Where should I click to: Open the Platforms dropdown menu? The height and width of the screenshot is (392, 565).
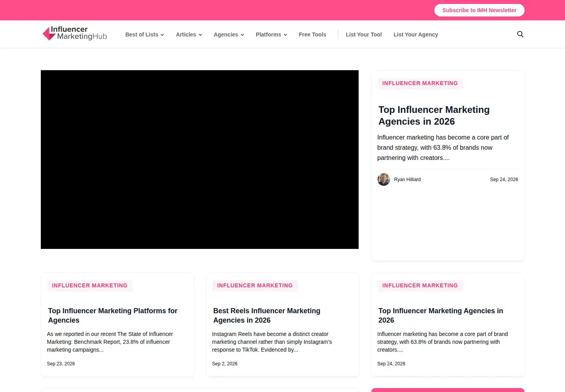point(271,34)
